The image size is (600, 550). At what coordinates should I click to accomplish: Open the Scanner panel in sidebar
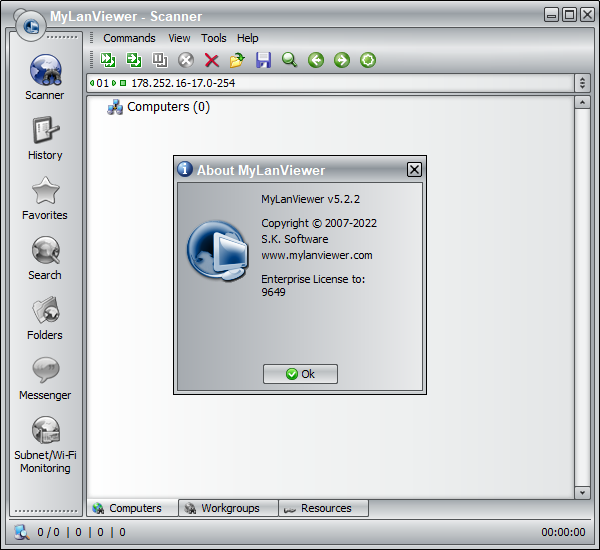coord(45,77)
